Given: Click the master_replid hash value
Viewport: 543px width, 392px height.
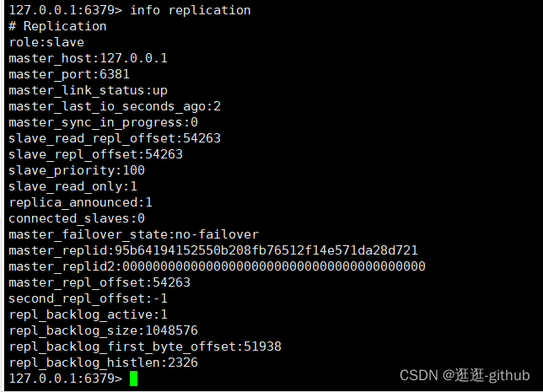Looking at the screenshot, I should point(266,250).
